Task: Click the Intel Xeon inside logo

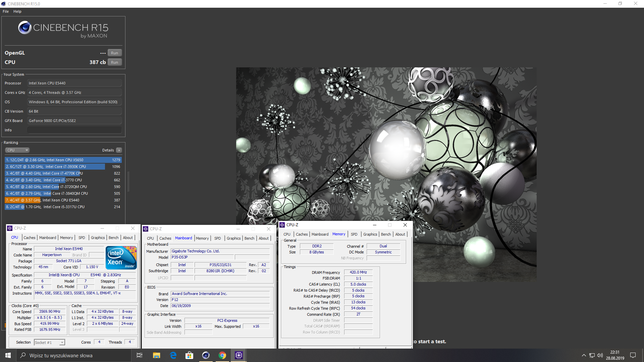Action: coord(121,258)
